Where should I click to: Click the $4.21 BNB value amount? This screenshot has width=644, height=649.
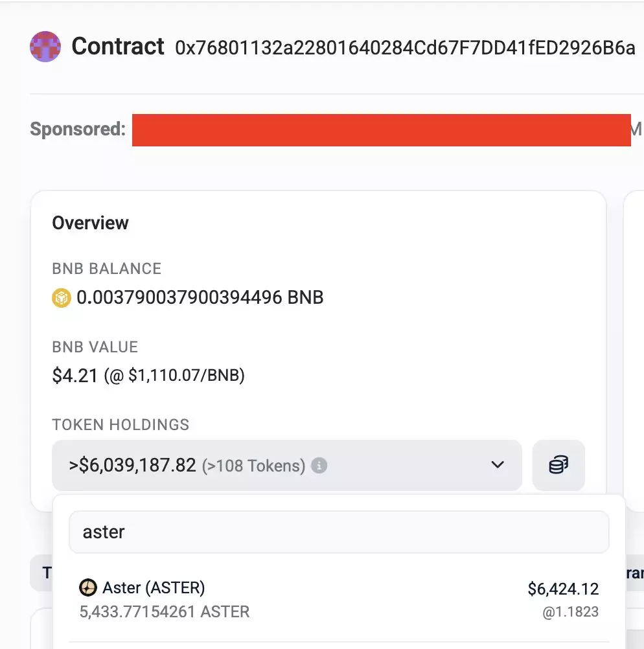tap(75, 376)
